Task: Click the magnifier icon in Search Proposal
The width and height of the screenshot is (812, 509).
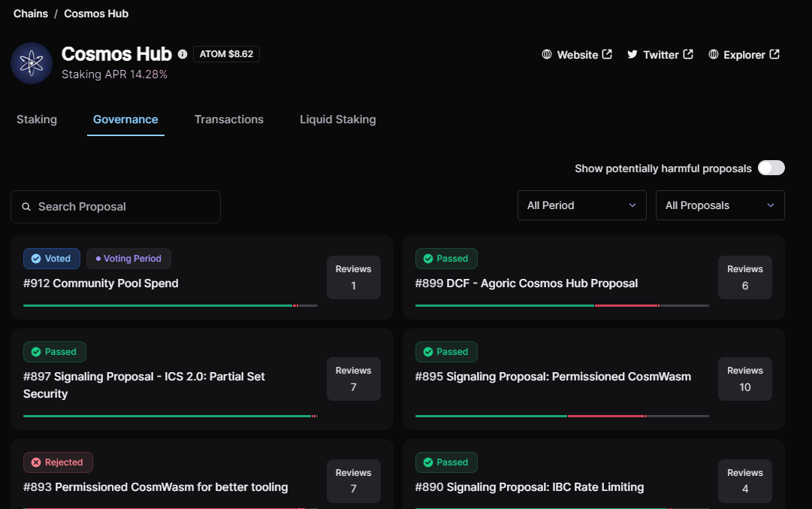Action: (x=26, y=207)
